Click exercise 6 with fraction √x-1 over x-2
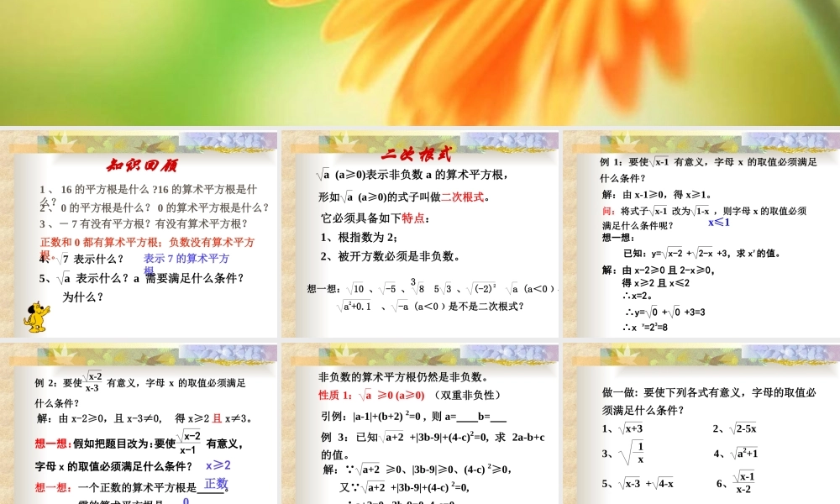840x504 pixels. 736,482
